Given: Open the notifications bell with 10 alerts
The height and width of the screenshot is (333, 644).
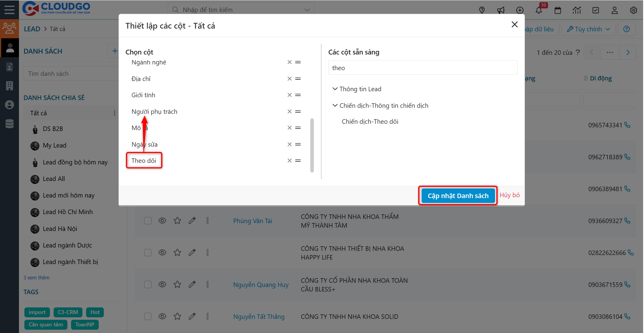Looking at the screenshot, I should 539,10.
